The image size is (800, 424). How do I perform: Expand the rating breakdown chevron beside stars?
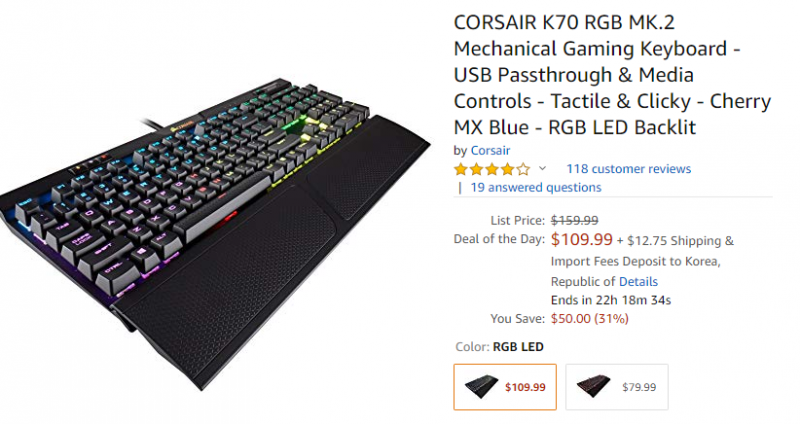pyautogui.click(x=543, y=169)
